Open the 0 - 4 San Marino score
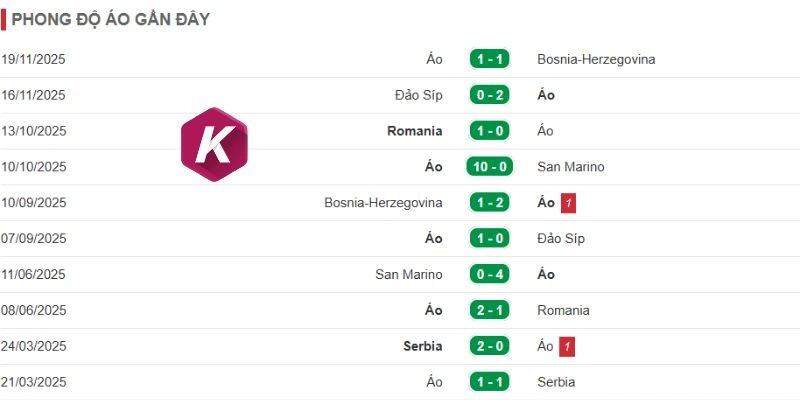This screenshot has width=800, height=400. [x=489, y=274]
